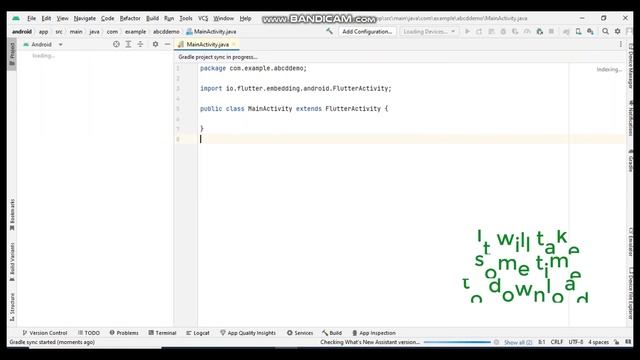
Task: Open Project panel options gear icon
Action: pos(156,44)
